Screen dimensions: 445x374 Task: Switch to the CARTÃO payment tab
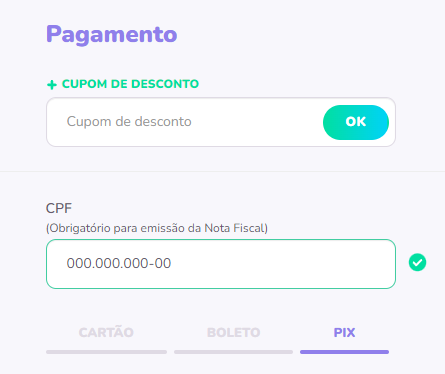tap(106, 332)
